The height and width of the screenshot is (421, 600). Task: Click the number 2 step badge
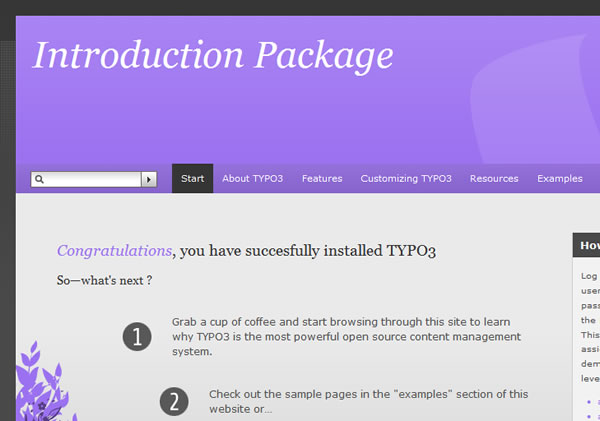(174, 402)
